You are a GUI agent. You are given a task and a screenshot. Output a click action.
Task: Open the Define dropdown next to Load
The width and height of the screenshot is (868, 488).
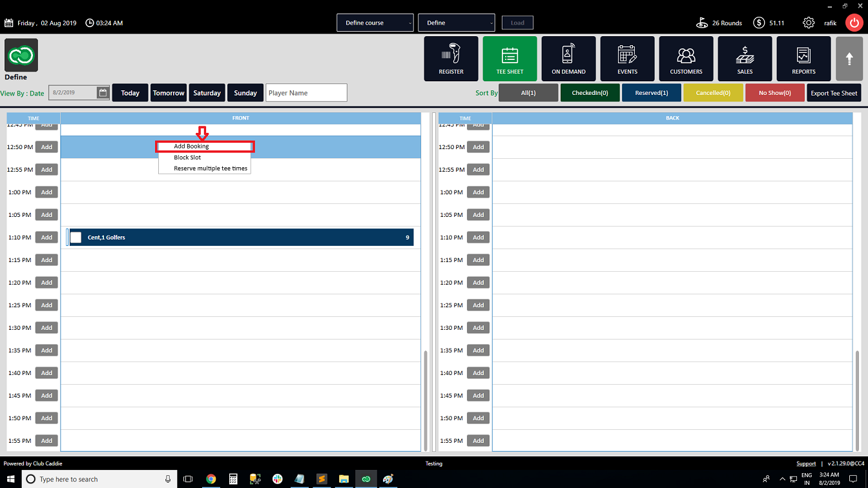point(457,23)
